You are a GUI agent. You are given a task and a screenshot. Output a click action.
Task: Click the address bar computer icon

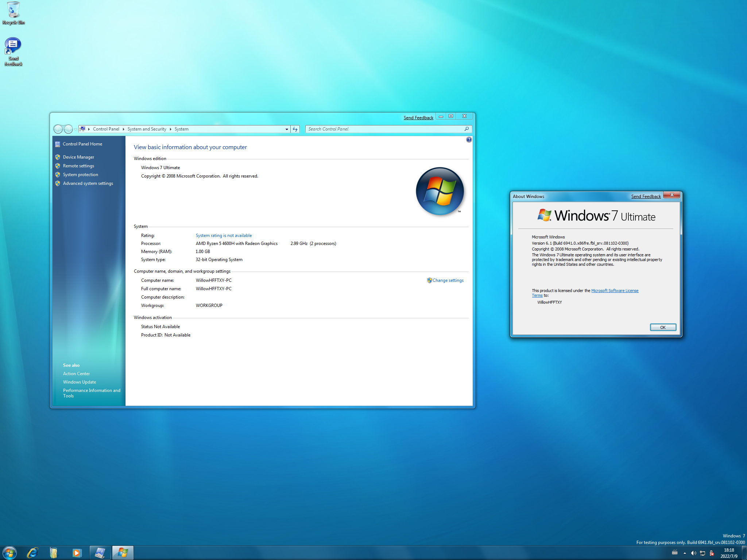(83, 129)
